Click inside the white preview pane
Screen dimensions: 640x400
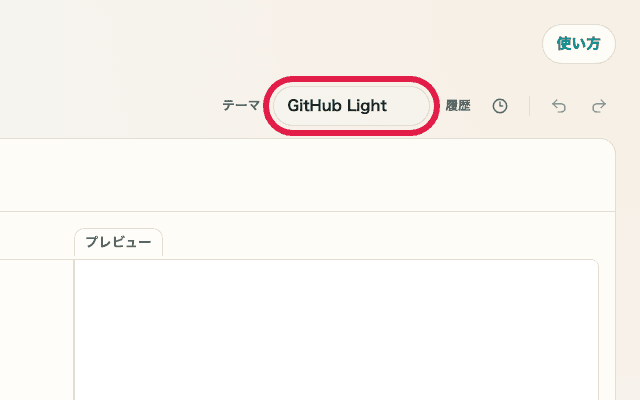335,330
